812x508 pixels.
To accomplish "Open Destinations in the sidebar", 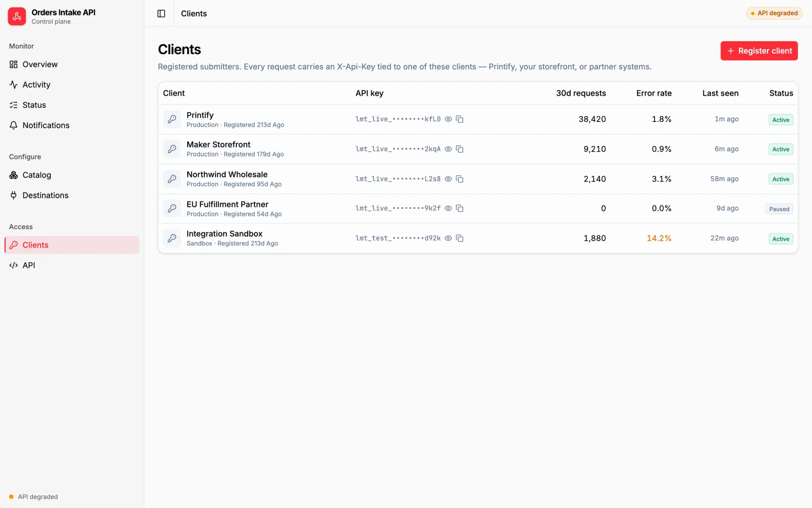I will 72,195.
